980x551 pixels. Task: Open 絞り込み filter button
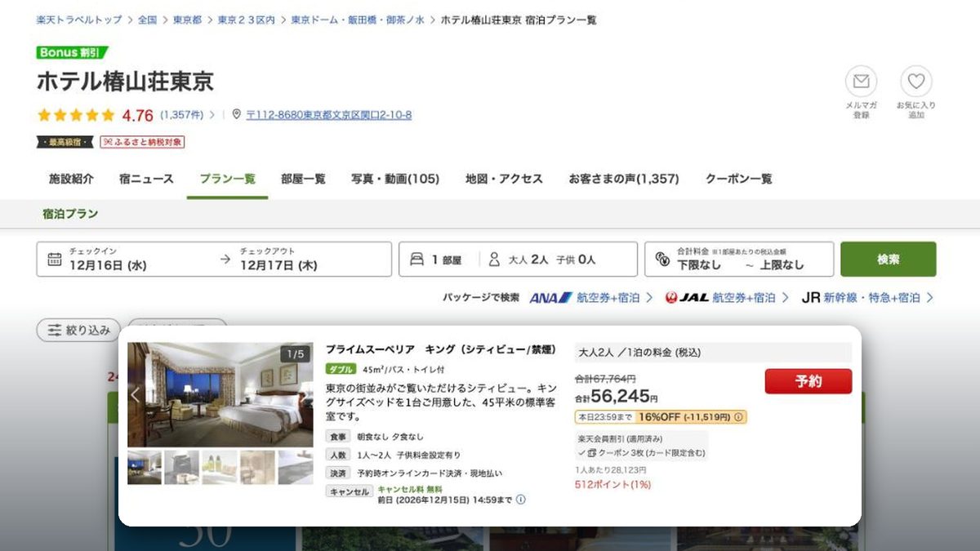pyautogui.click(x=78, y=331)
